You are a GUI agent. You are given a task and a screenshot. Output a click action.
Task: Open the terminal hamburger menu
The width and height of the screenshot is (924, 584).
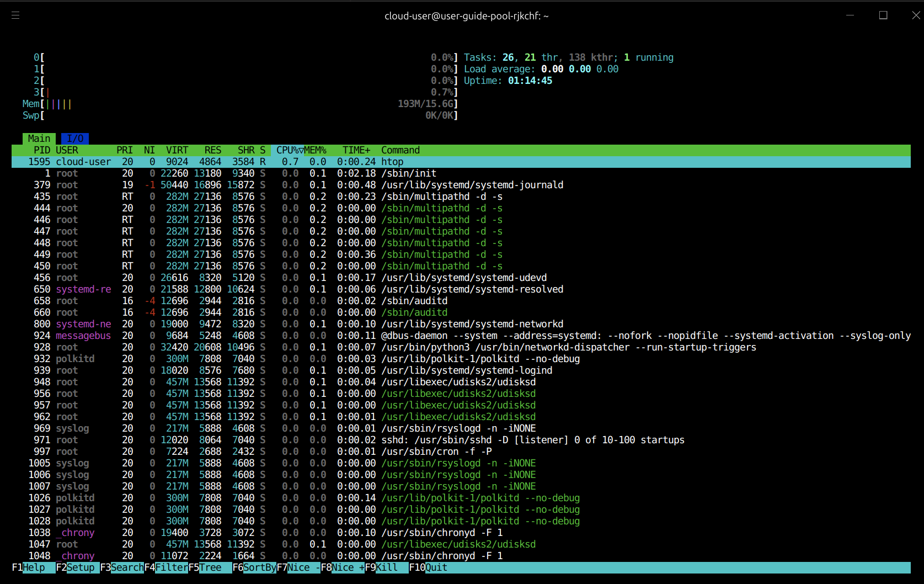click(15, 15)
